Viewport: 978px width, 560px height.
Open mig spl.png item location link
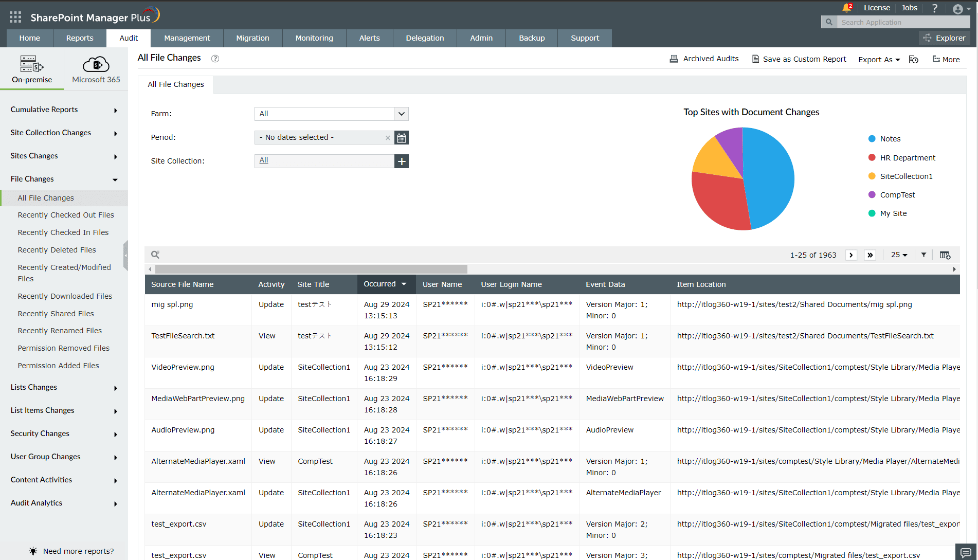794,305
